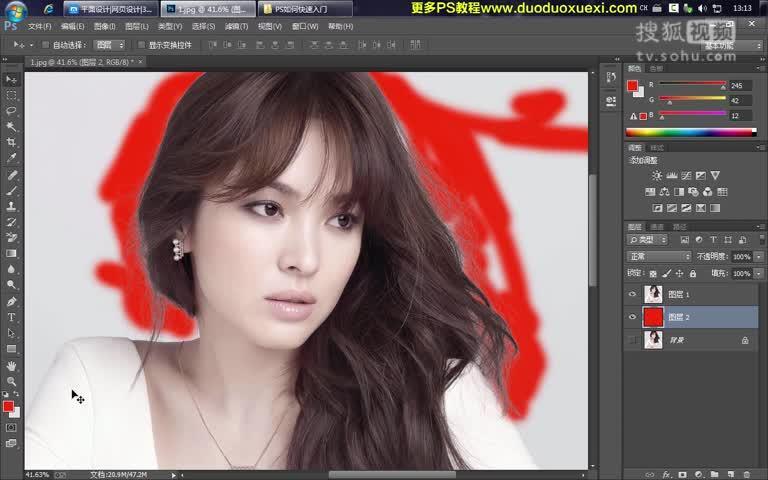The image size is (768, 480).
Task: Add a Curves adjustment
Action: coord(686,175)
